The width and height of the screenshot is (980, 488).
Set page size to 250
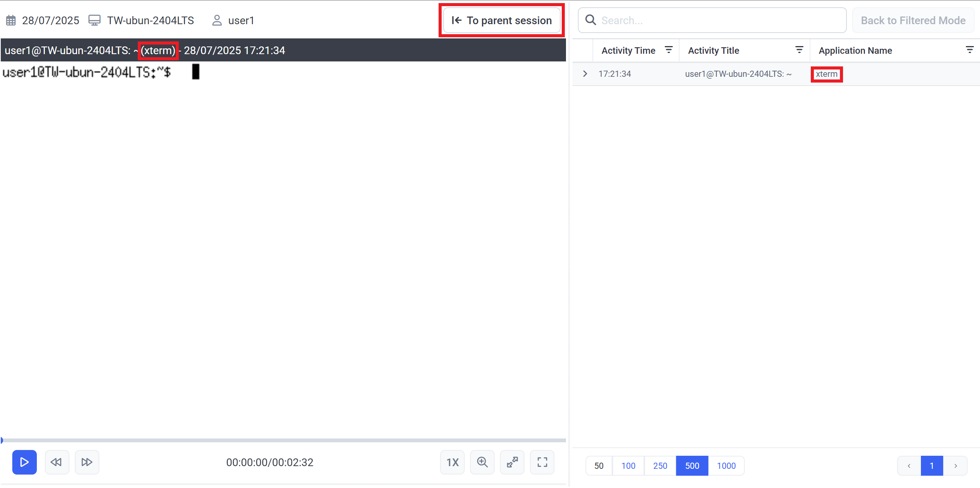tap(660, 466)
